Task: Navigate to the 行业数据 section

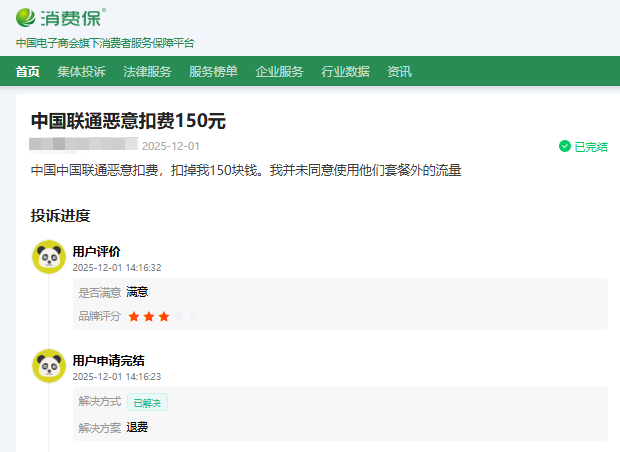Action: (x=345, y=71)
